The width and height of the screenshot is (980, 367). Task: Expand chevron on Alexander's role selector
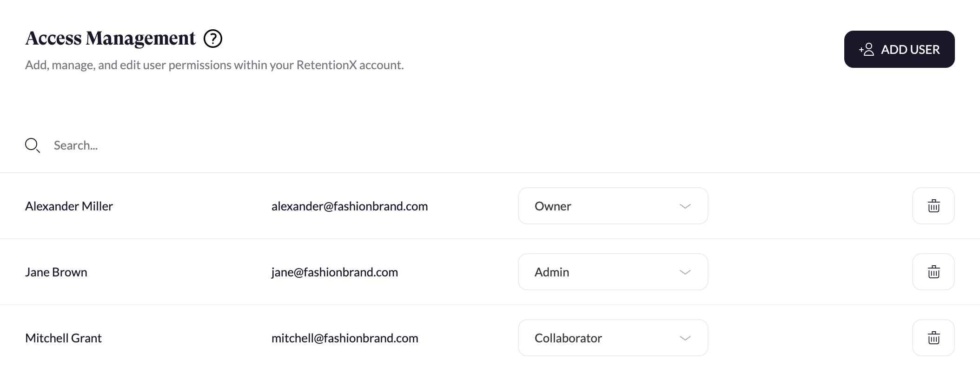point(685,206)
